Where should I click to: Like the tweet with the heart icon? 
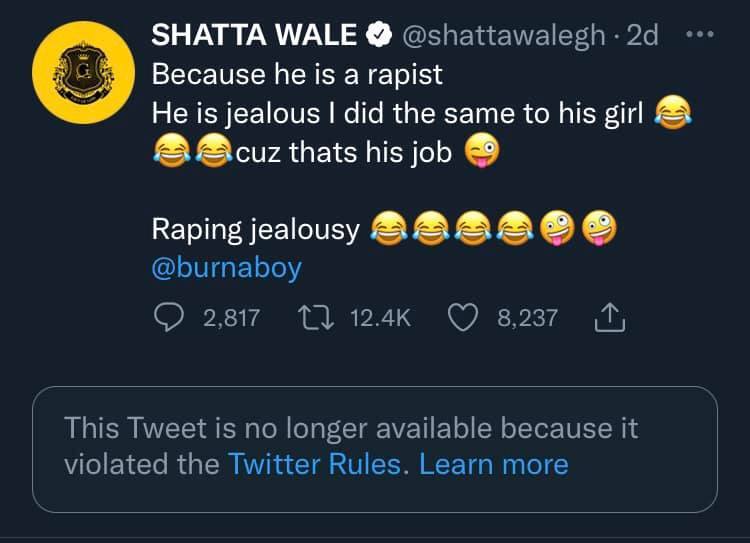click(x=462, y=318)
